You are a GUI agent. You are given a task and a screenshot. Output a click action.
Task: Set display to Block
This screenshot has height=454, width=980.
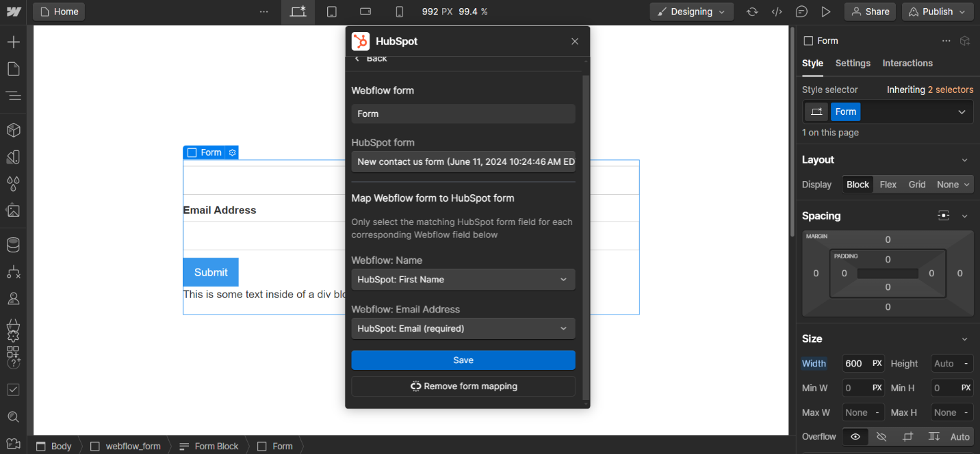point(857,185)
